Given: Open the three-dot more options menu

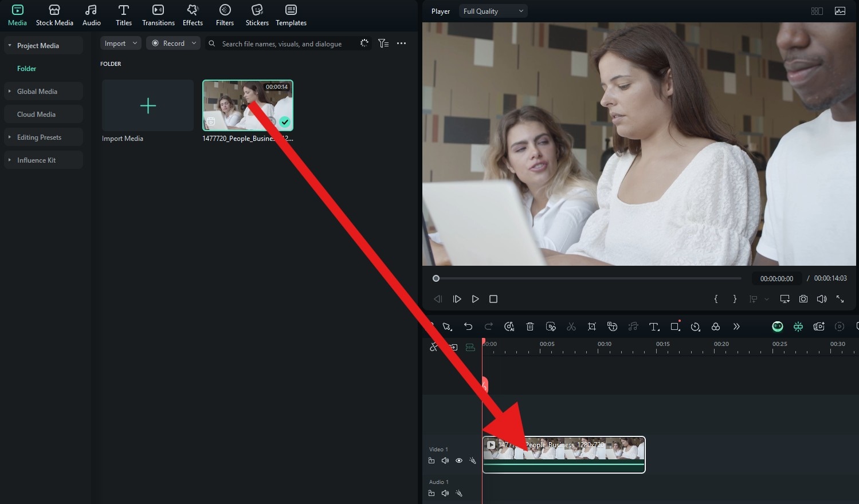Looking at the screenshot, I should 401,43.
